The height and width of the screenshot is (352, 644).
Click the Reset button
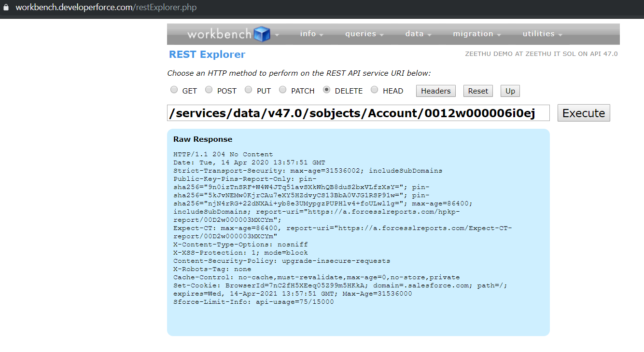coord(478,91)
